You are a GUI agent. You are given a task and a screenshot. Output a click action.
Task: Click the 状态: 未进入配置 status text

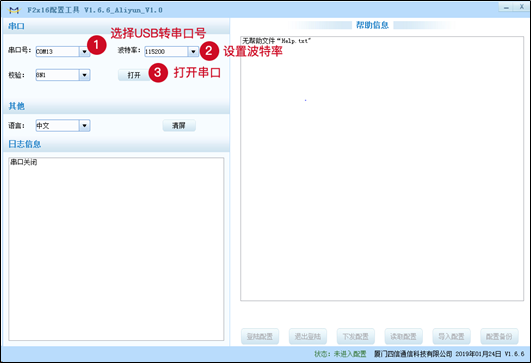click(340, 354)
